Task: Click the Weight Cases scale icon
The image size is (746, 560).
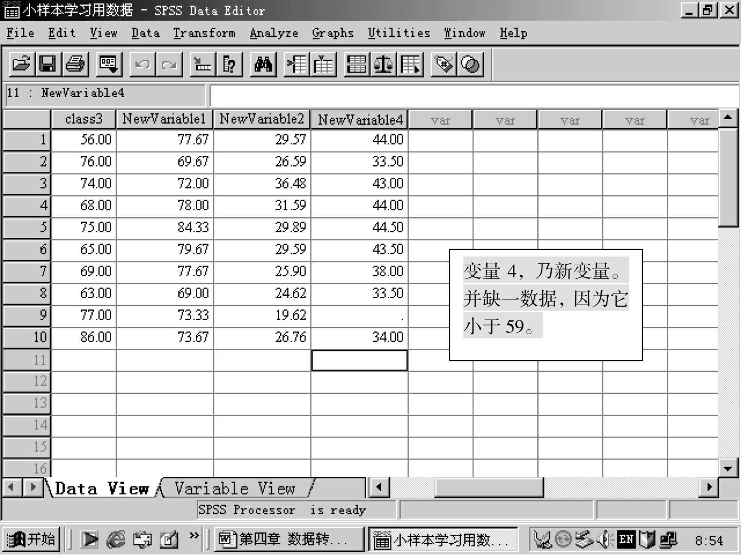Action: 384,64
